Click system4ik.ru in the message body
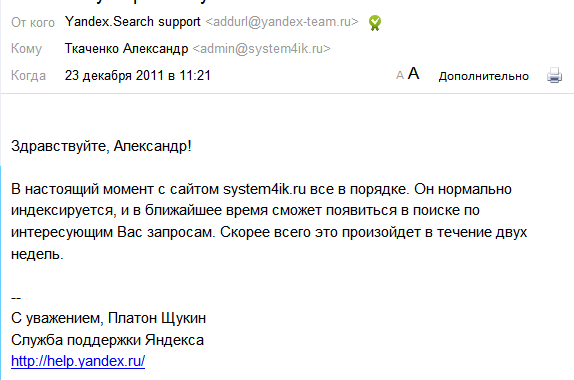The width and height of the screenshot is (574, 380). tap(264, 189)
